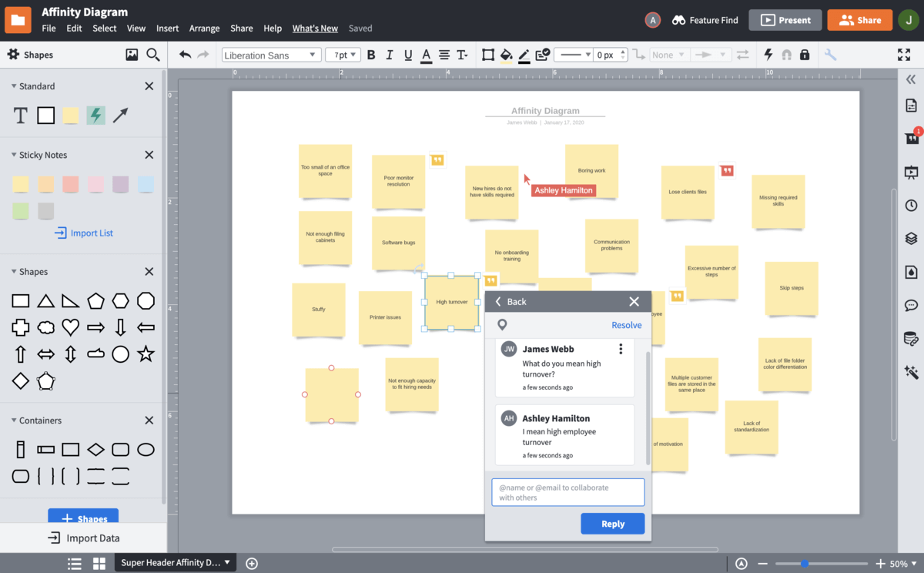Viewport: 924px width, 573px height.
Task: Pick the pink sticky note color swatch
Action: click(95, 183)
